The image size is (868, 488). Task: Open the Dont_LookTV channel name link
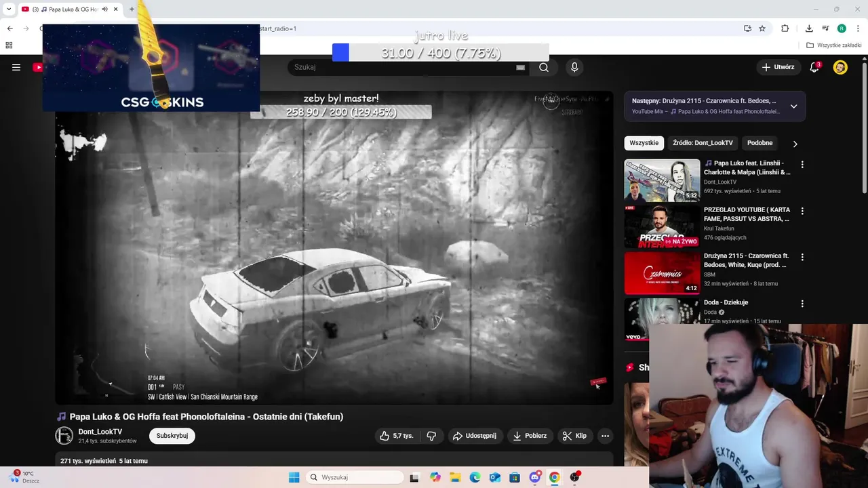click(x=100, y=432)
